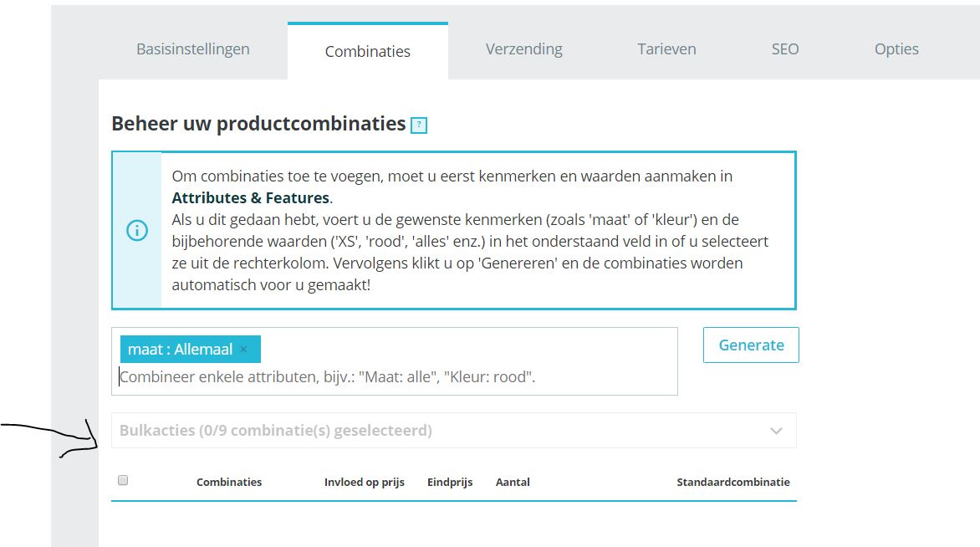The height and width of the screenshot is (547, 980).
Task: Switch to the Basisinstellingen tab
Action: [x=193, y=49]
